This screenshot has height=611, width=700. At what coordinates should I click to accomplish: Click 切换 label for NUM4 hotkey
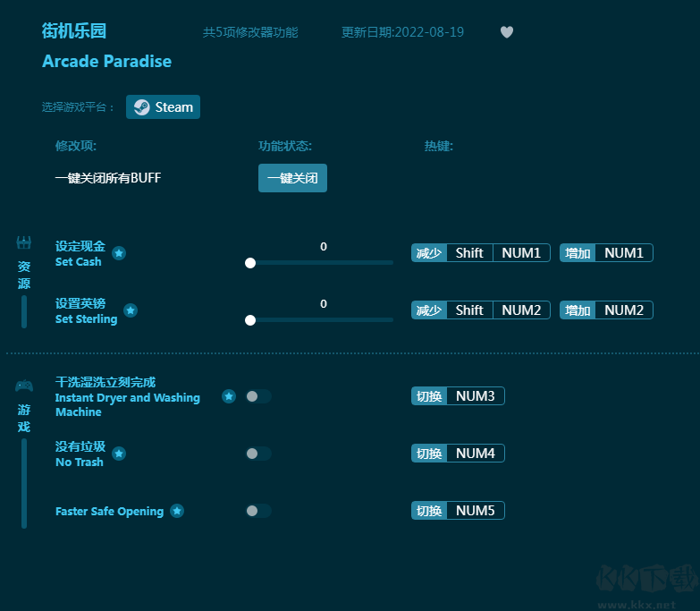429,454
